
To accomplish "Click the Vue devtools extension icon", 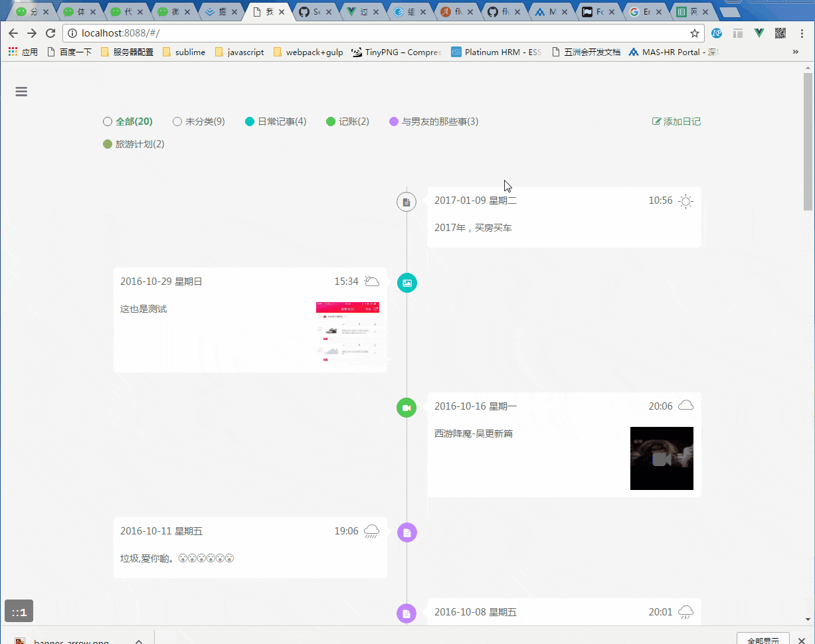I will pos(759,33).
